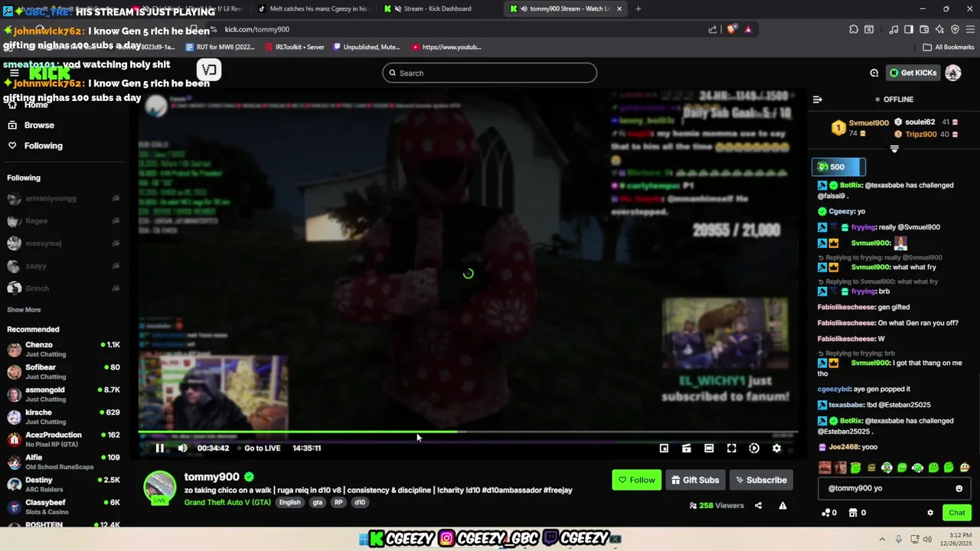Open the media control music icon
This screenshot has width=980, height=551.
[x=893, y=29]
